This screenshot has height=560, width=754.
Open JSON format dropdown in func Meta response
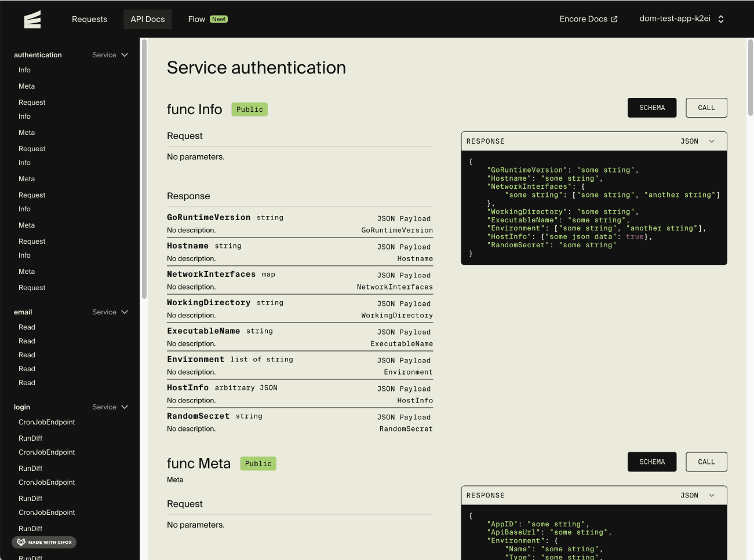click(x=698, y=496)
